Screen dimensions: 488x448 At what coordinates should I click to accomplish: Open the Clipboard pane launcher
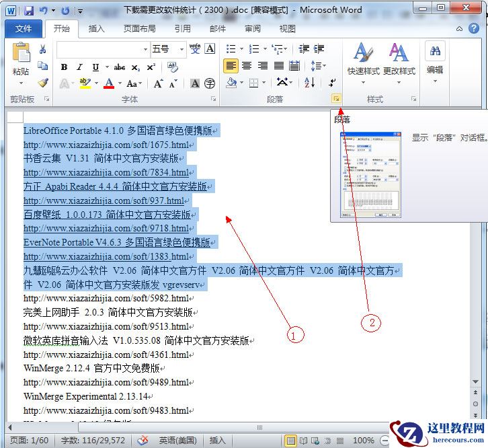(46, 99)
